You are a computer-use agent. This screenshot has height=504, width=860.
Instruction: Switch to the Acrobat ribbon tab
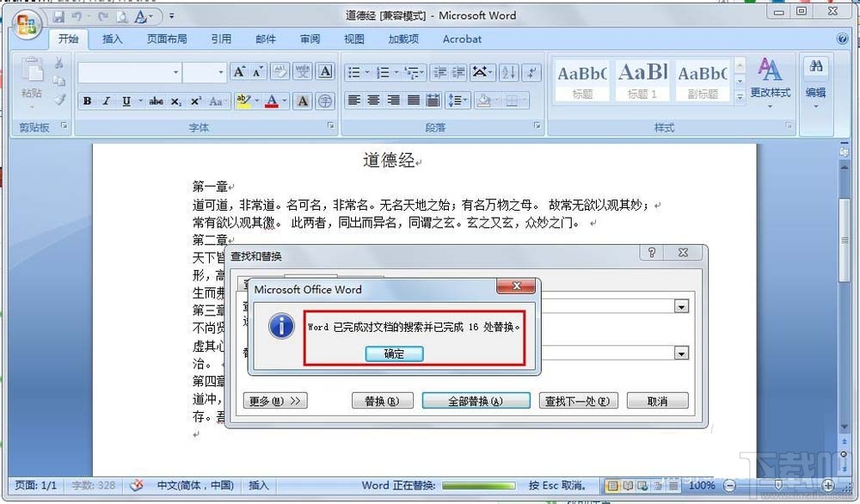(462, 39)
